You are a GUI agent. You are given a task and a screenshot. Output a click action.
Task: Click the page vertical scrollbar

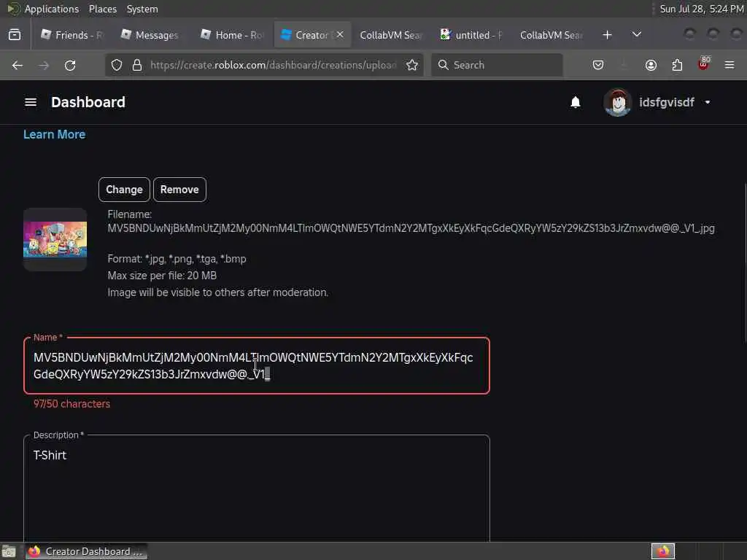[745, 262]
